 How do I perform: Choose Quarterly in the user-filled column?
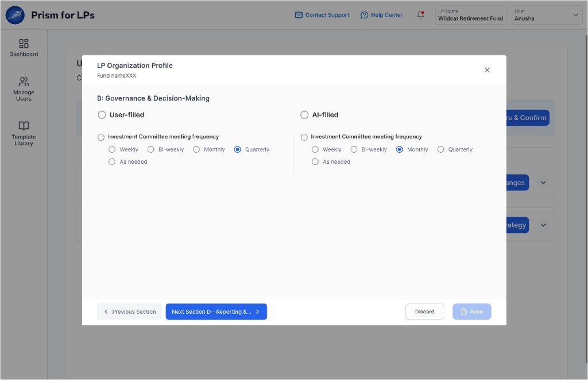(x=237, y=149)
